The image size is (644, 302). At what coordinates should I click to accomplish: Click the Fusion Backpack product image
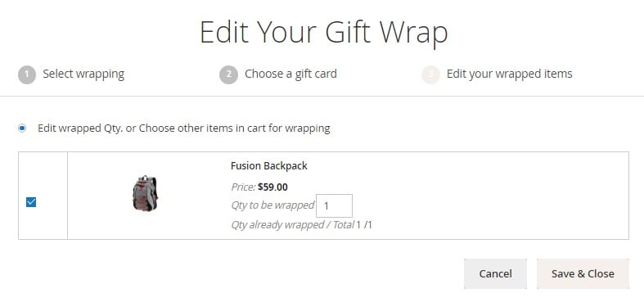coord(145,193)
